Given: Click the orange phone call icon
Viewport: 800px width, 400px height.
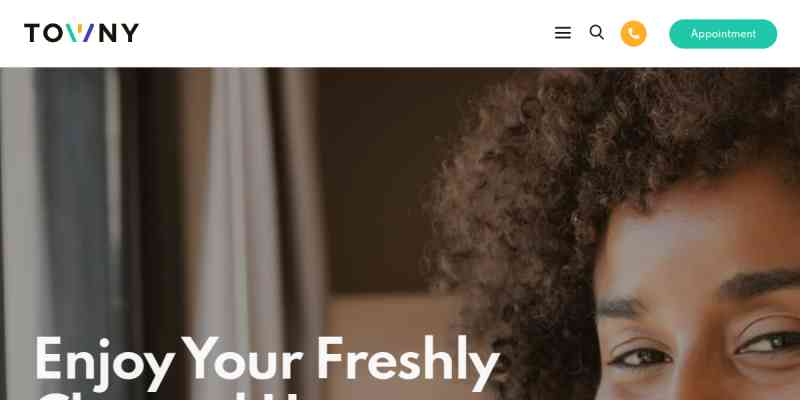Looking at the screenshot, I should click(633, 34).
